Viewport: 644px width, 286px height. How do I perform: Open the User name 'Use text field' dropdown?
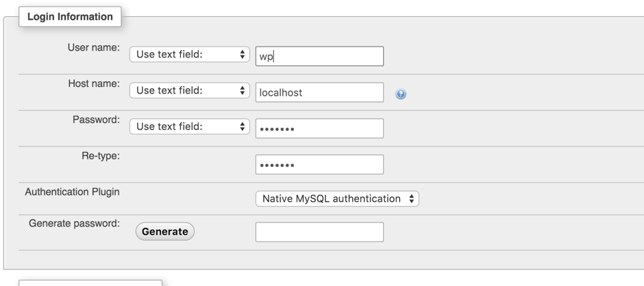[189, 54]
